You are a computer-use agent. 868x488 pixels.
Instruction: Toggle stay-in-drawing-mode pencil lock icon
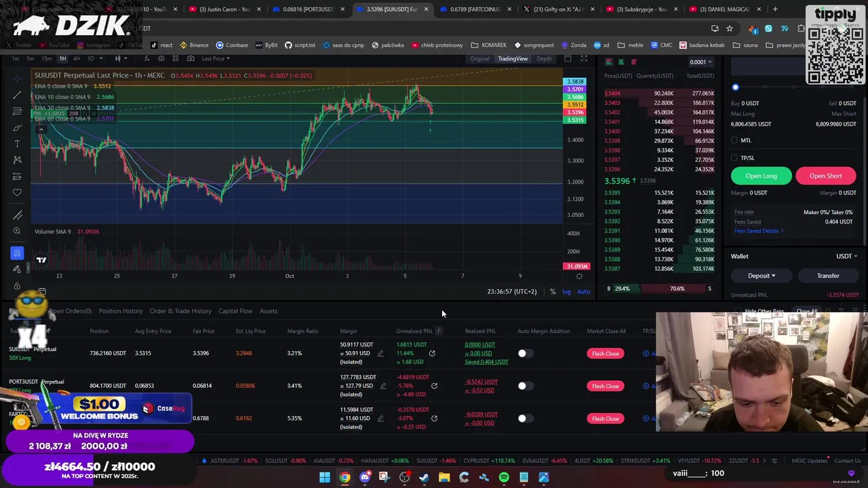click(17, 269)
